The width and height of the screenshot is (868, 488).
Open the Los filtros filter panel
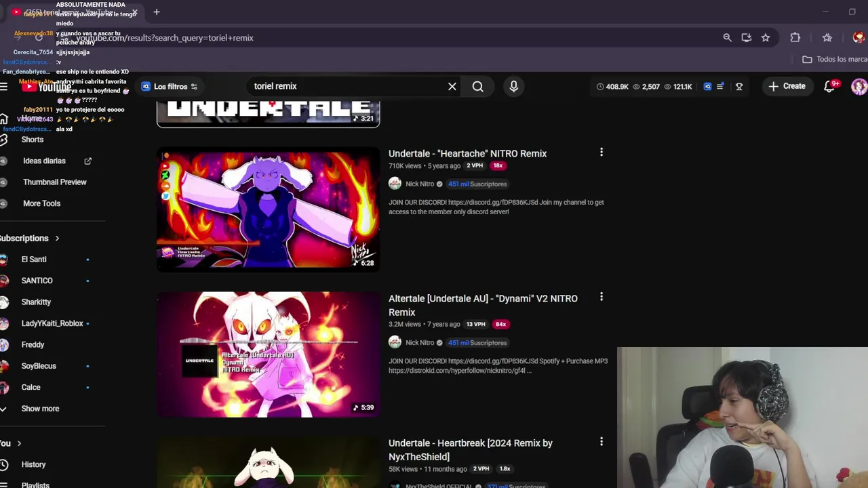tap(170, 86)
